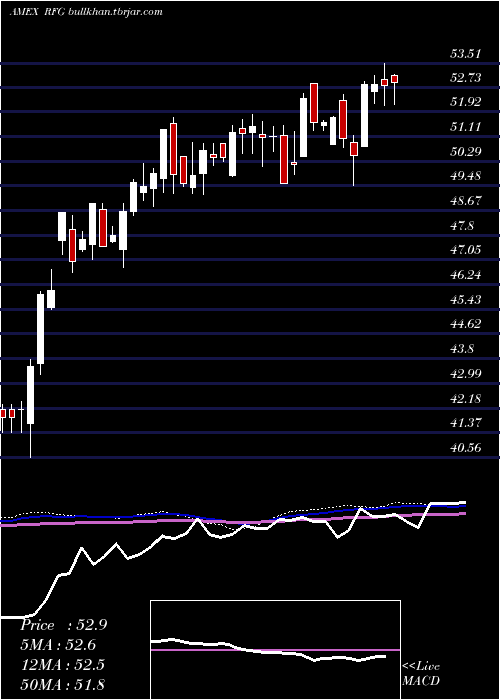Click the MACD inset chart panel
The image size is (500, 700).
pos(275,650)
